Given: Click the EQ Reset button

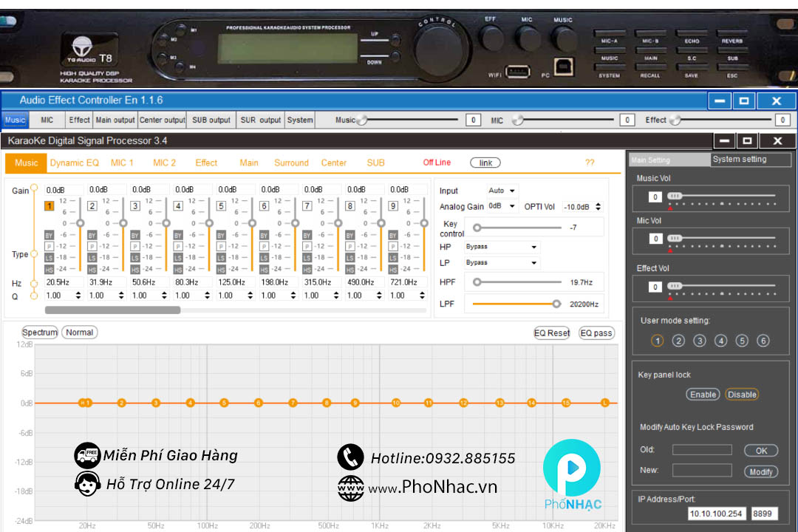Looking at the screenshot, I should (x=551, y=332).
